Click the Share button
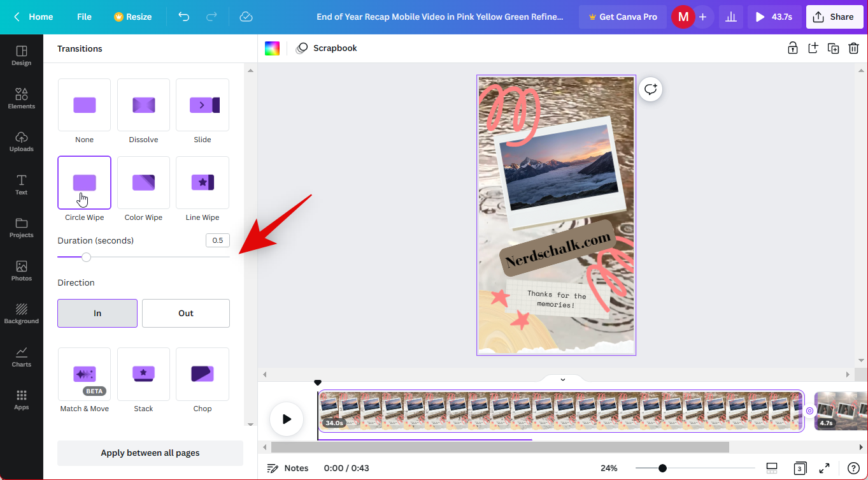Viewport: 868px width, 480px height. pos(834,17)
